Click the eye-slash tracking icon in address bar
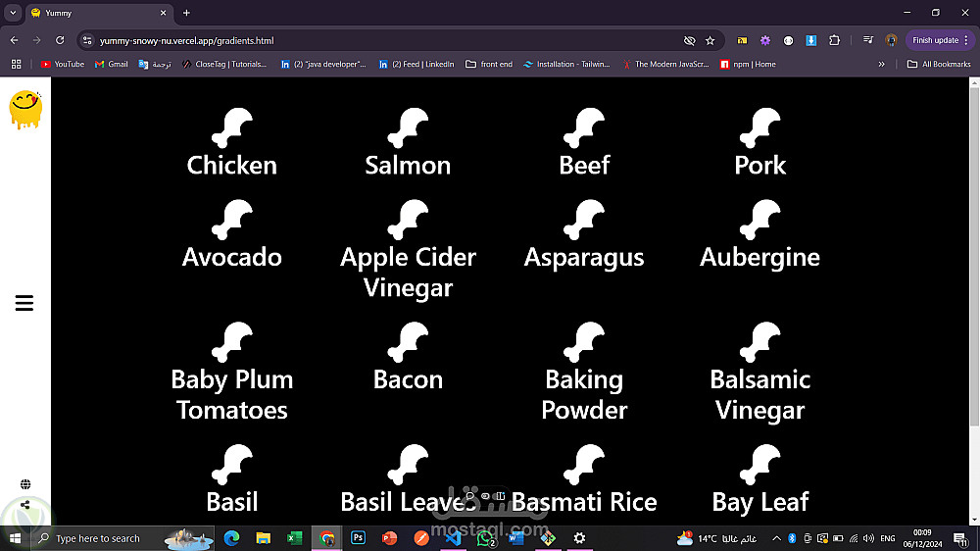The width and height of the screenshot is (980, 551). [689, 40]
